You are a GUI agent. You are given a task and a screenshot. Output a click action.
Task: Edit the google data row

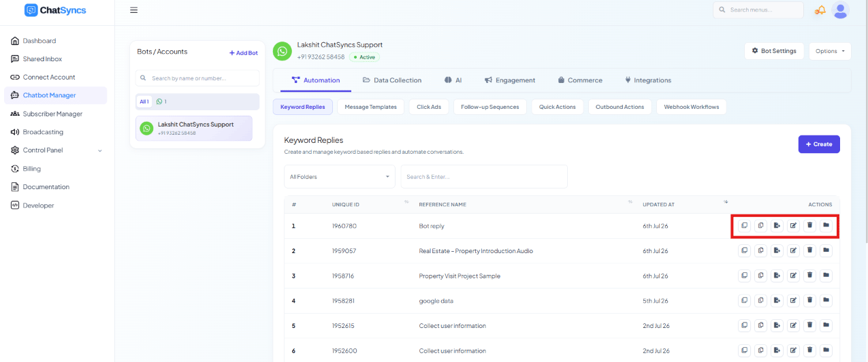pyautogui.click(x=793, y=300)
